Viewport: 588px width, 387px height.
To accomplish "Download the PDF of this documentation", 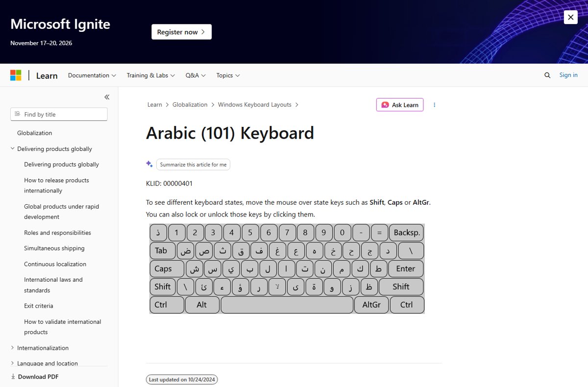I will click(34, 377).
